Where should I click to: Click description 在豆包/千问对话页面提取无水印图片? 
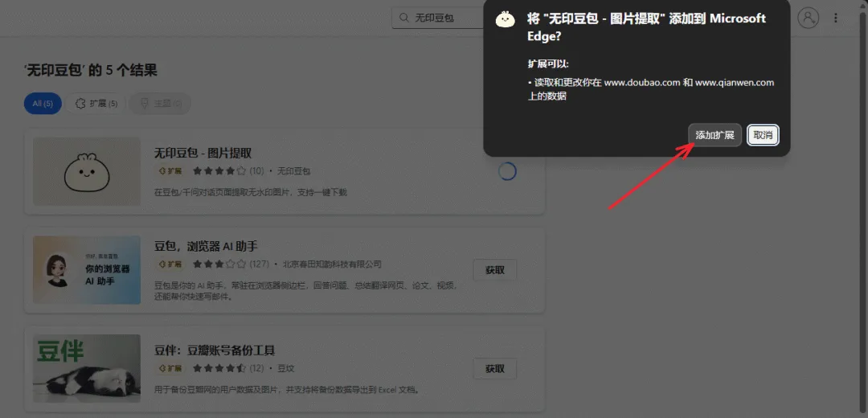pos(251,192)
